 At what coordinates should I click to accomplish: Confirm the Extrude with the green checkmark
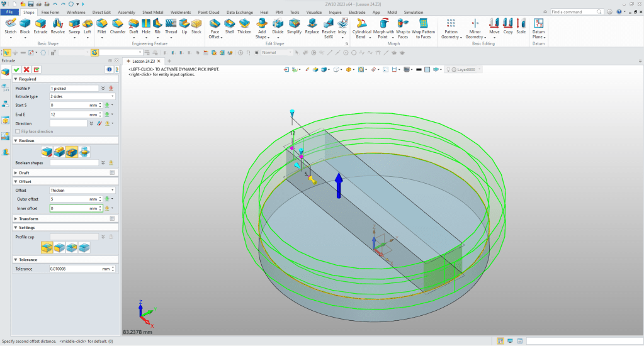pyautogui.click(x=17, y=69)
